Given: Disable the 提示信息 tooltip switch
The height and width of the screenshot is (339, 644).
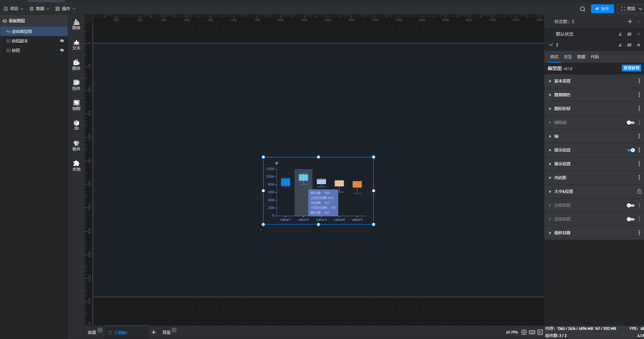Looking at the screenshot, I should (x=631, y=150).
